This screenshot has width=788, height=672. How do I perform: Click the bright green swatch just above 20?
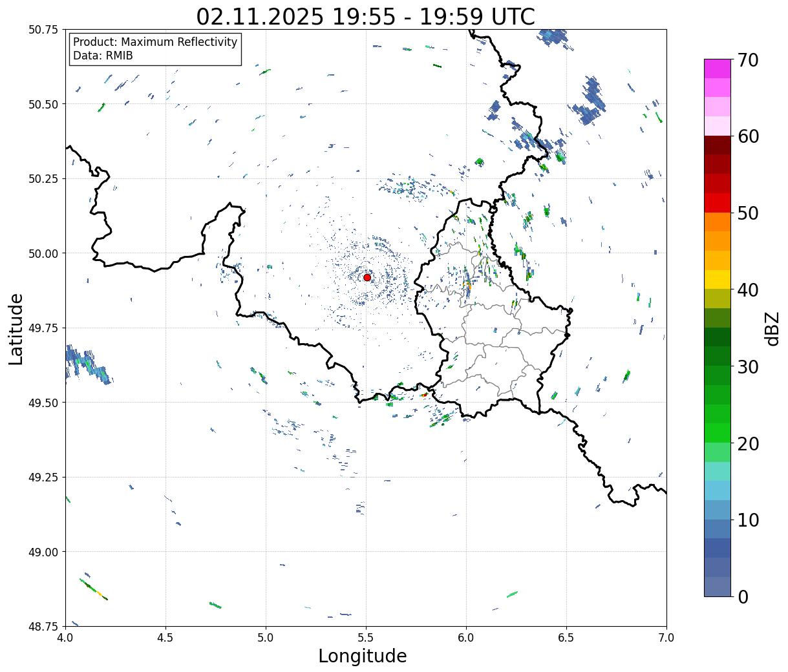pyautogui.click(x=718, y=433)
